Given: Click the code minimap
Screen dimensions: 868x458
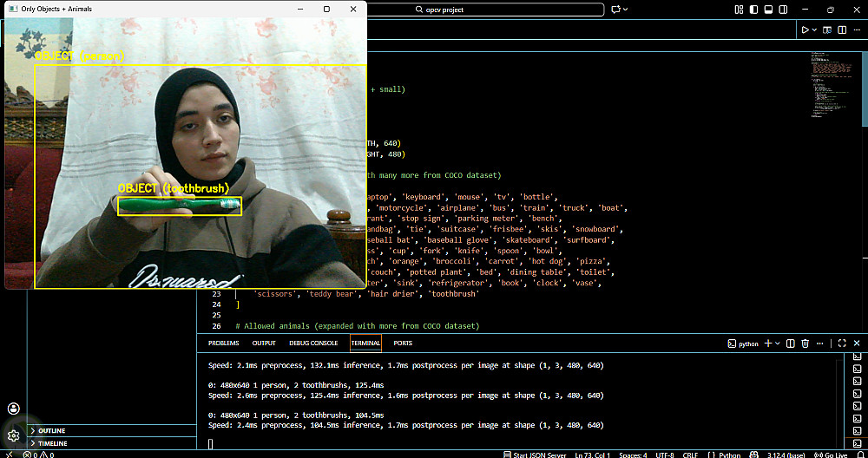Looking at the screenshot, I should [x=833, y=83].
